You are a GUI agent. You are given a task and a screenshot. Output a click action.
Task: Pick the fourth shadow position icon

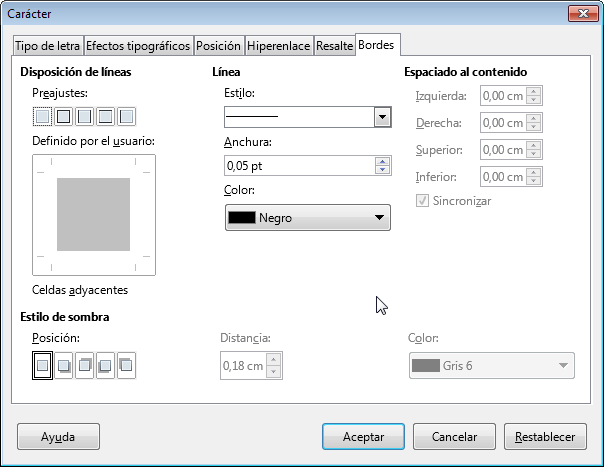tap(105, 366)
